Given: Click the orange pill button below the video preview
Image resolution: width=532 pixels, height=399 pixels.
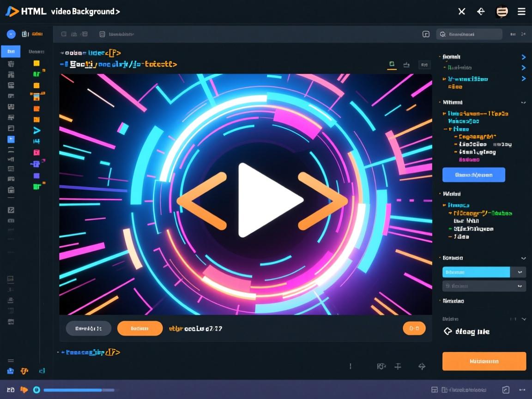Looking at the screenshot, I should click(140, 328).
